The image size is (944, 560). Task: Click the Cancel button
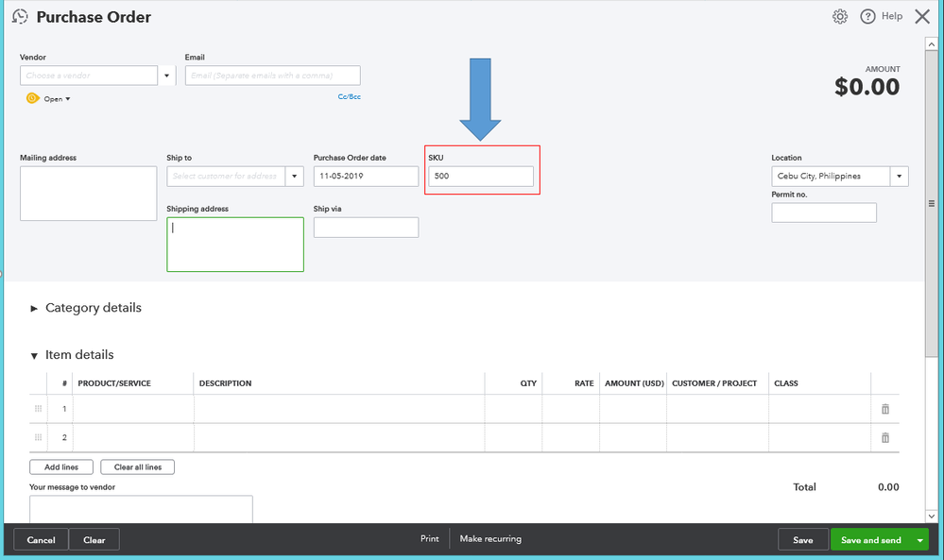(41, 539)
